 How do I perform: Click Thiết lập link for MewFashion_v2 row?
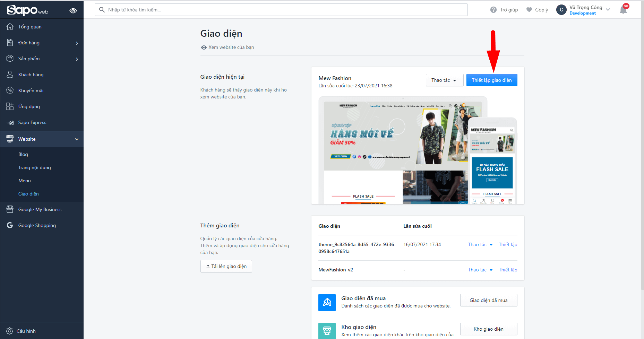tap(508, 270)
